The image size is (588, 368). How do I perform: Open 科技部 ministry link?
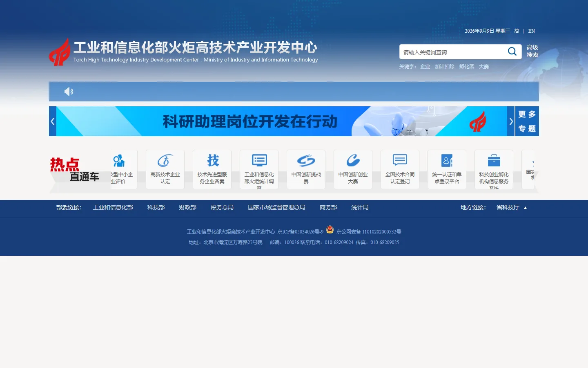click(156, 208)
